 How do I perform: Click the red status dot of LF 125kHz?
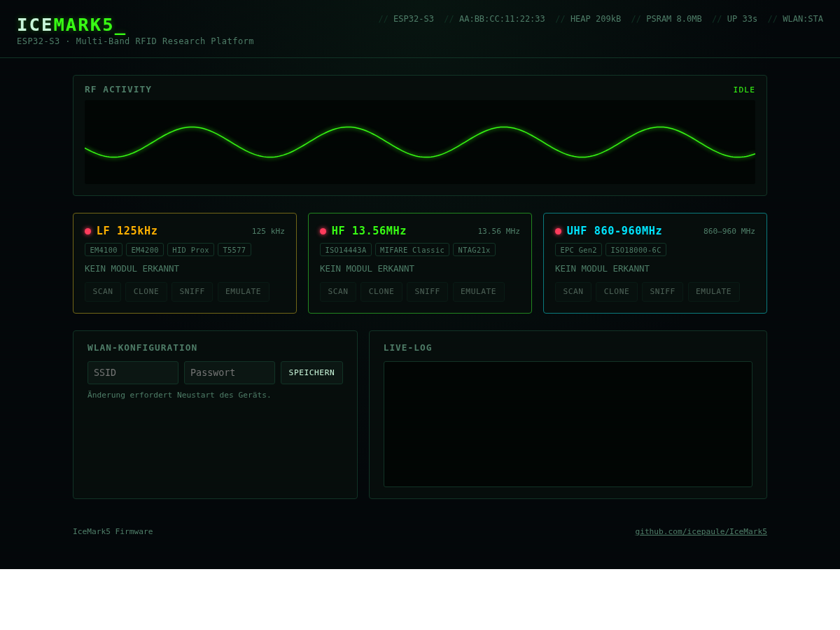coord(88,231)
